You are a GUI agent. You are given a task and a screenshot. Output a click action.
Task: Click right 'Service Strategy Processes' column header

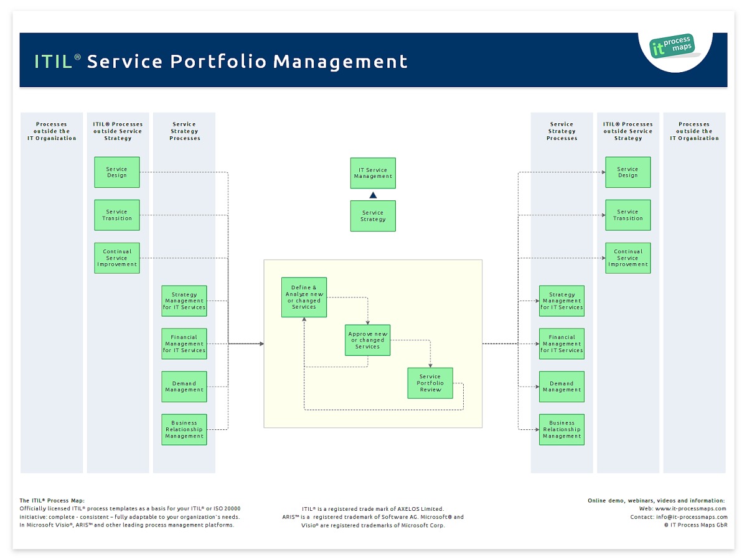(x=562, y=131)
